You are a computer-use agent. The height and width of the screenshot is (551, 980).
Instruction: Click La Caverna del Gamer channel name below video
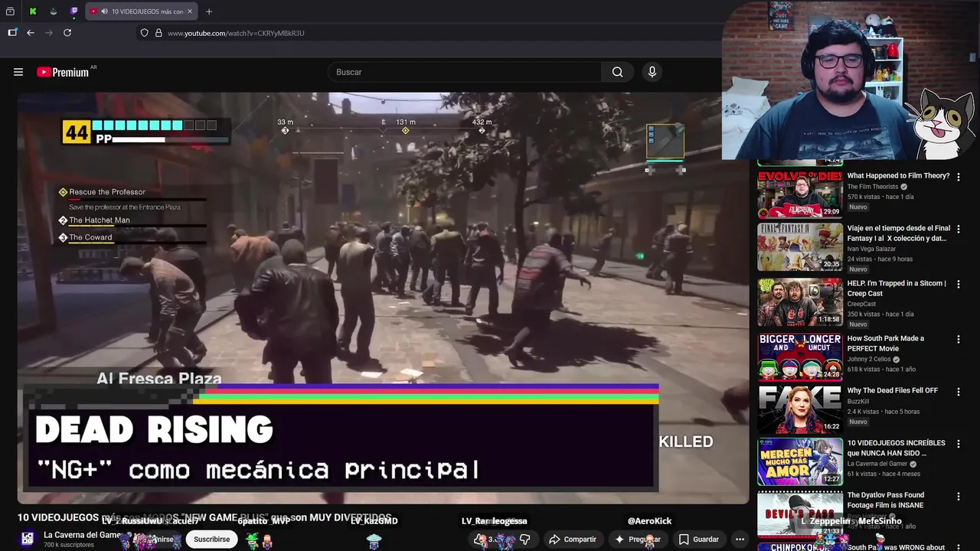pyautogui.click(x=83, y=535)
